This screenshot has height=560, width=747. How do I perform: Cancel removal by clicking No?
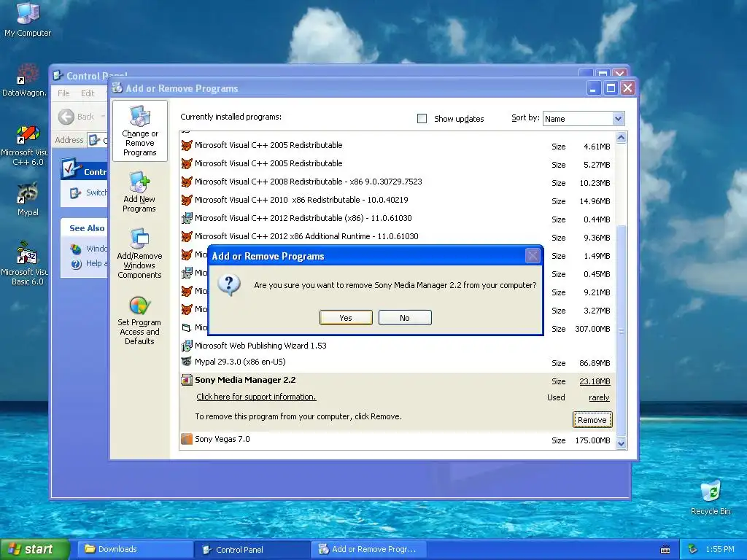click(x=405, y=318)
